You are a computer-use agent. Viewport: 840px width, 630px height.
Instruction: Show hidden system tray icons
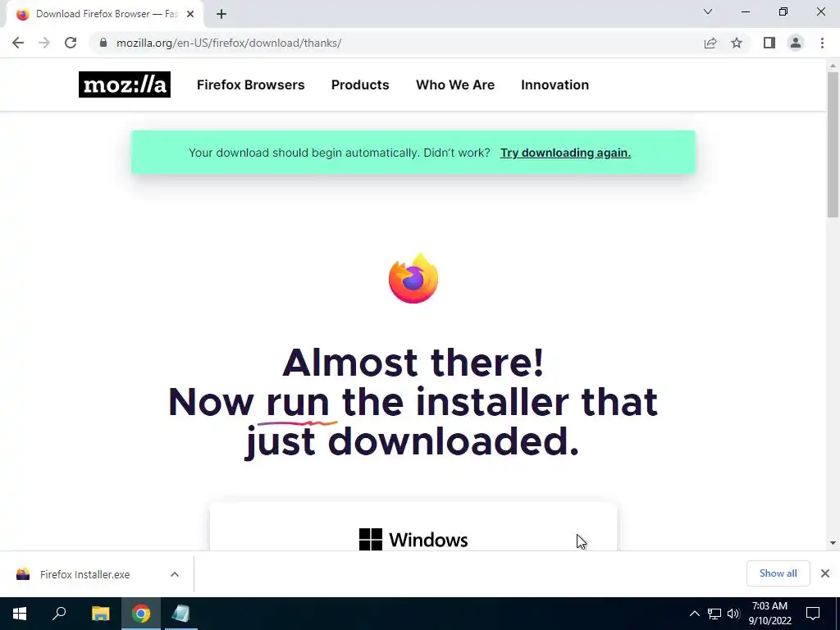694,614
